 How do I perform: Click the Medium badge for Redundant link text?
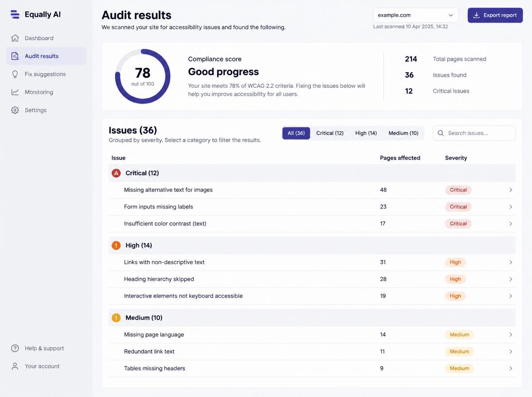point(459,351)
